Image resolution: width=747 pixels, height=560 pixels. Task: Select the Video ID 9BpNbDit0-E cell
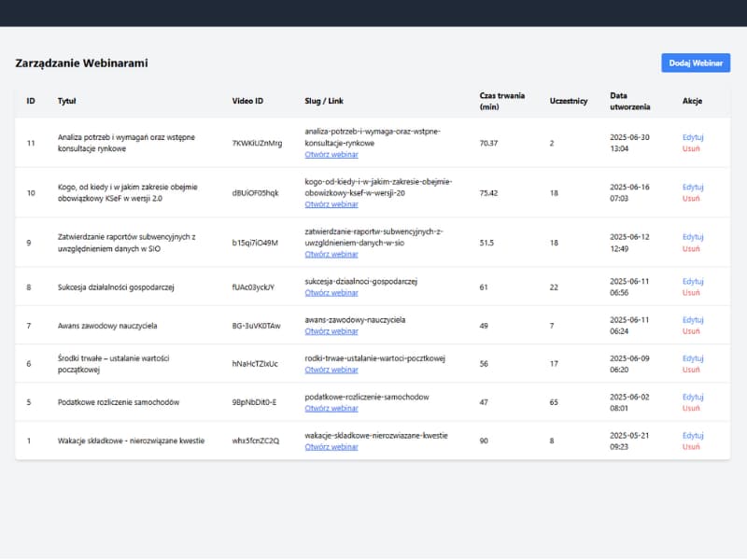(x=254, y=402)
